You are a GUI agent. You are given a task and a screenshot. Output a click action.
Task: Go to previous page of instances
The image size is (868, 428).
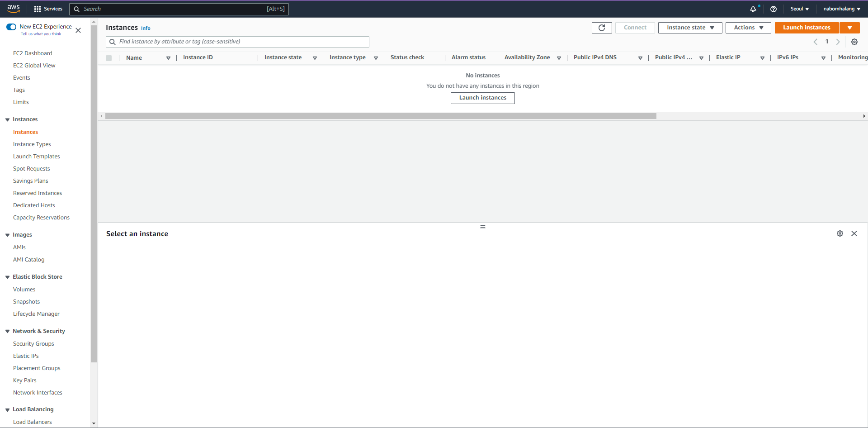click(816, 42)
